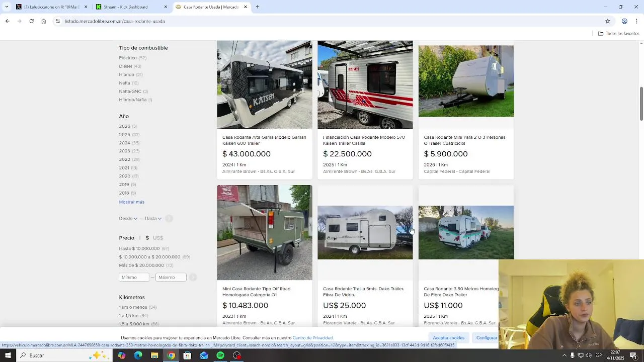Click the taskbar Buscar search box
The image size is (644, 362).
(63, 355)
